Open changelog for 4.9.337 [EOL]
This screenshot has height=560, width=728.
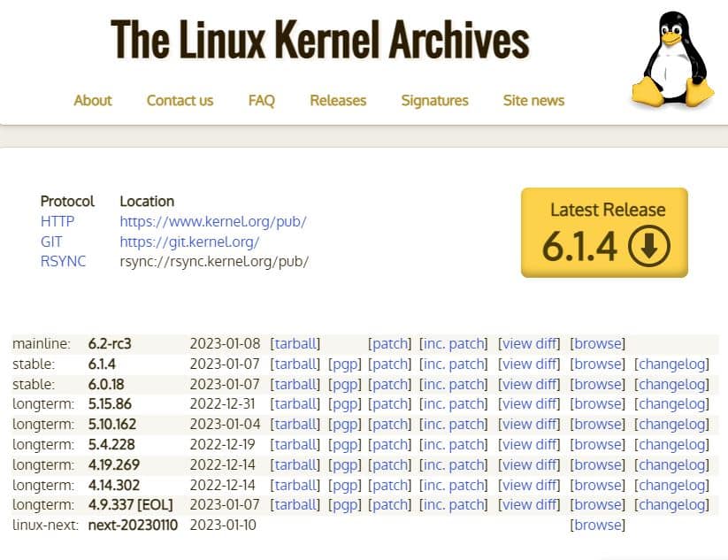tap(671, 505)
